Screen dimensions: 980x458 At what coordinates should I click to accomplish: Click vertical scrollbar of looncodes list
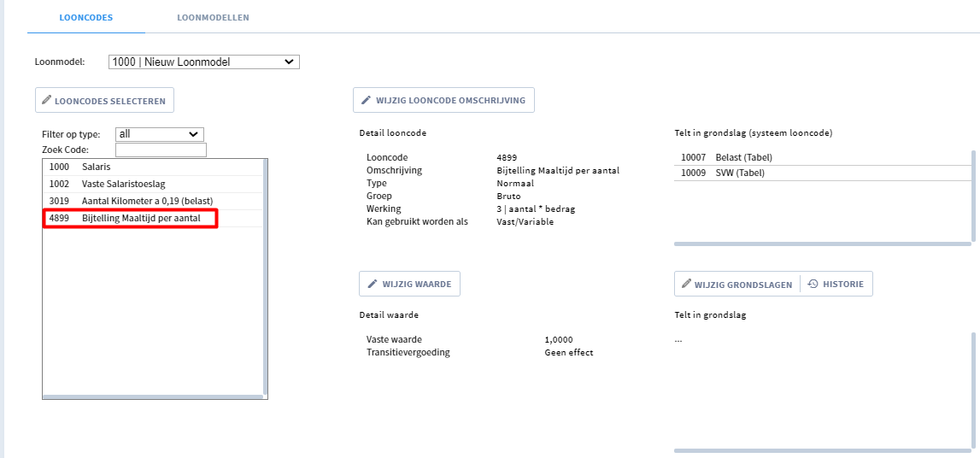click(265, 276)
